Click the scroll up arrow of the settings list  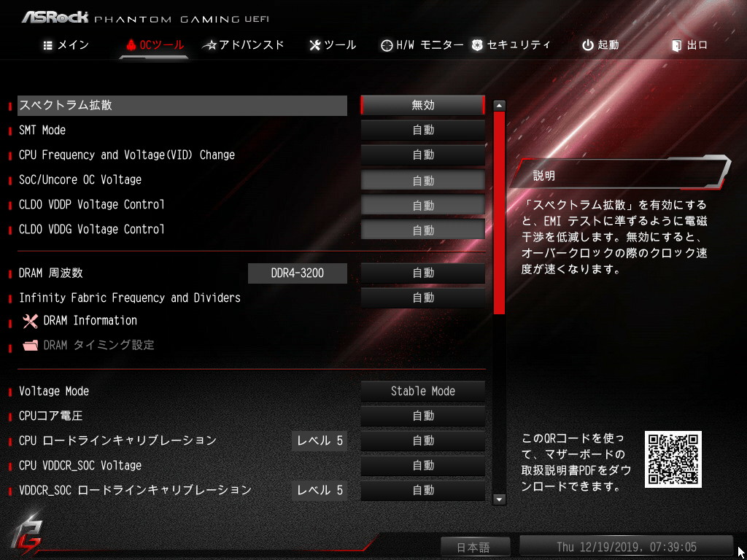click(x=499, y=105)
